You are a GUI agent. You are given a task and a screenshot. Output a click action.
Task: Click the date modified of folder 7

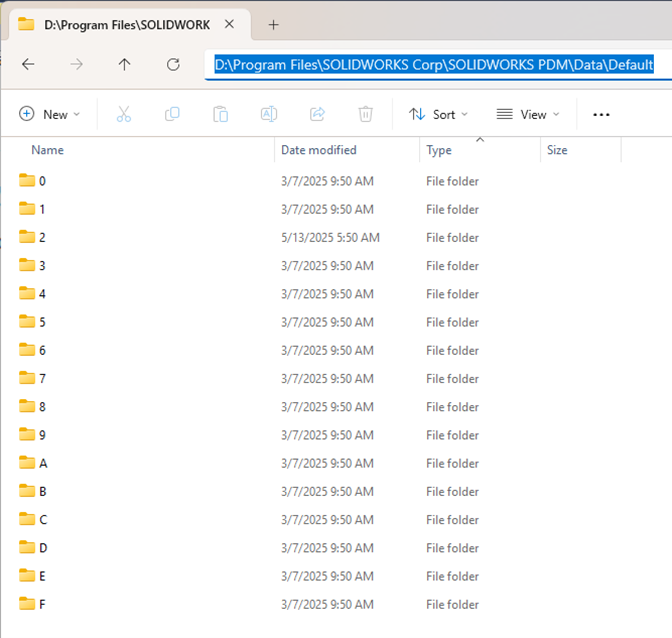pyautogui.click(x=327, y=379)
